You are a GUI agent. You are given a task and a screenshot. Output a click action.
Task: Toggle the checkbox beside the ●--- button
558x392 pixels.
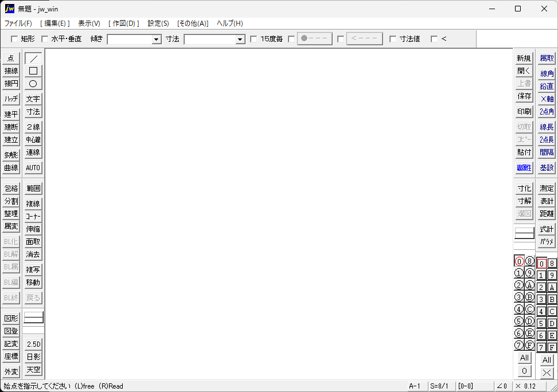tap(291, 39)
